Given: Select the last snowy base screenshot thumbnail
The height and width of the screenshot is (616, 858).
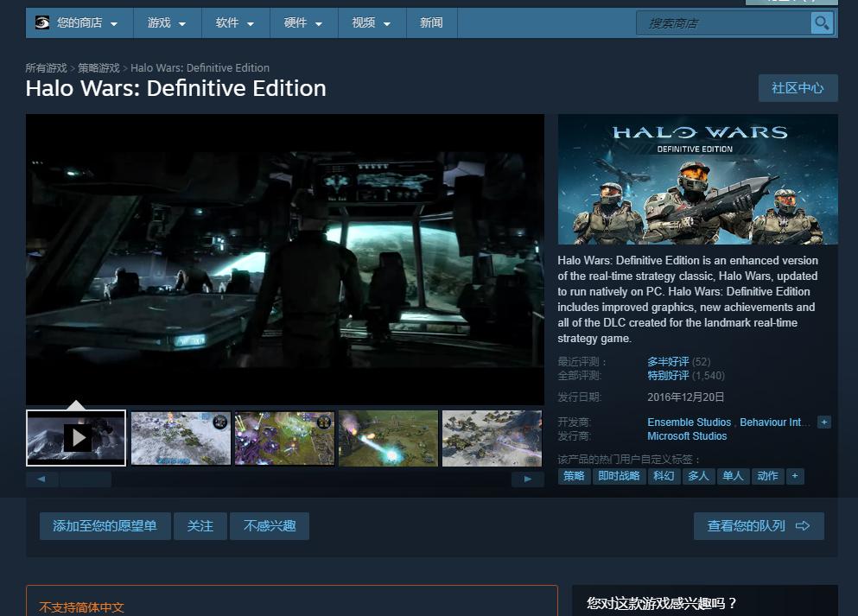Looking at the screenshot, I should pyautogui.click(x=492, y=438).
